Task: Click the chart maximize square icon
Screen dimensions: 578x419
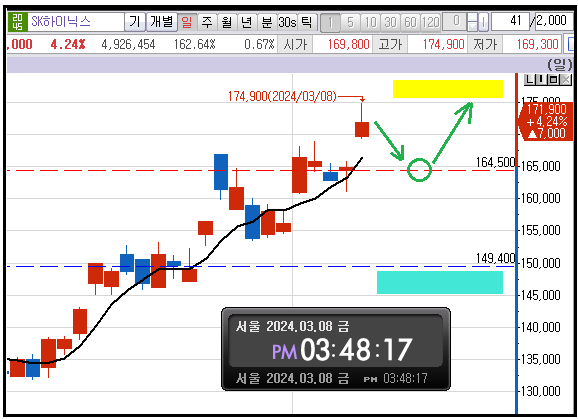Action: (553, 79)
